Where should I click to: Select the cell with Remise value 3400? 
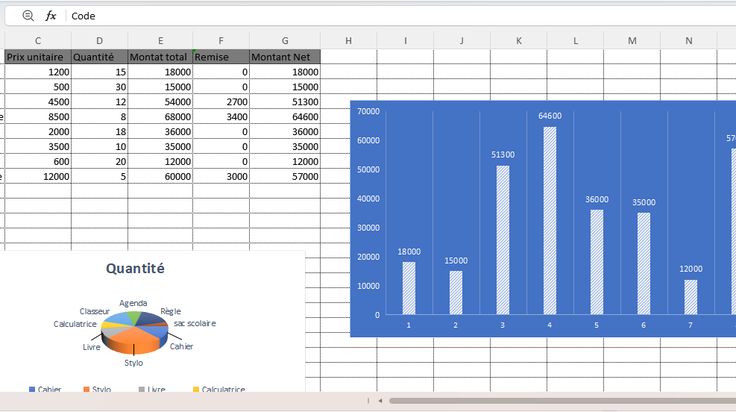tap(221, 116)
